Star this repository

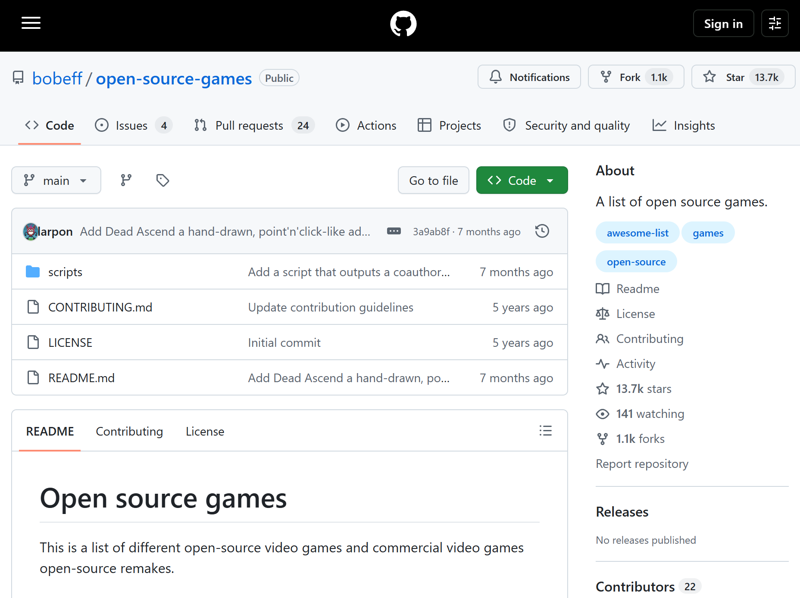click(743, 77)
